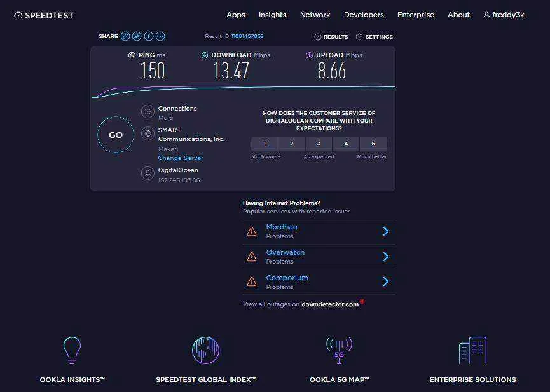Click the Ping icon
The image size is (550, 392).
[132, 55]
